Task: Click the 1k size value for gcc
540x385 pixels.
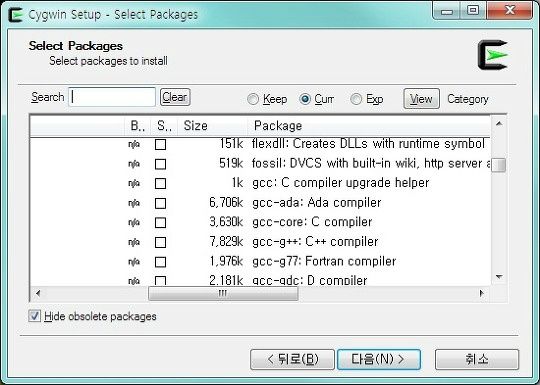Action: [238, 183]
